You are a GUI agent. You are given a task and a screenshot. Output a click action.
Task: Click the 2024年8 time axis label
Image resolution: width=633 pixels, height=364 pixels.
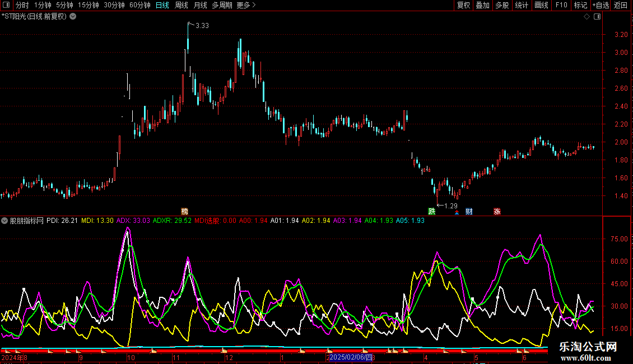click(15, 357)
